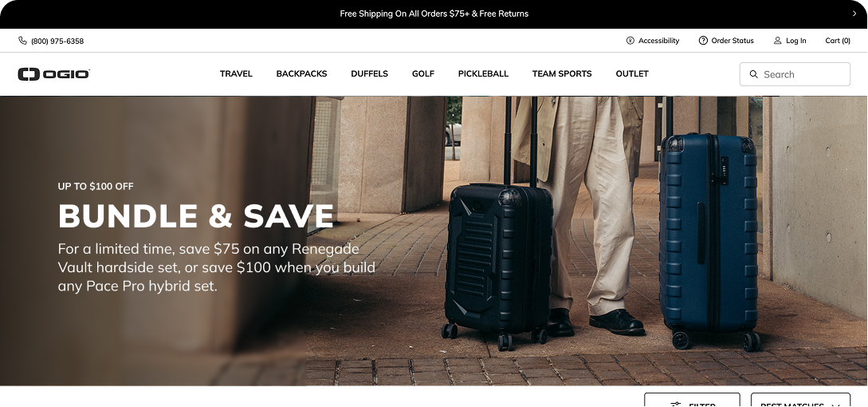
Task: Open the Best Matches sort dropdown
Action: [x=800, y=401]
